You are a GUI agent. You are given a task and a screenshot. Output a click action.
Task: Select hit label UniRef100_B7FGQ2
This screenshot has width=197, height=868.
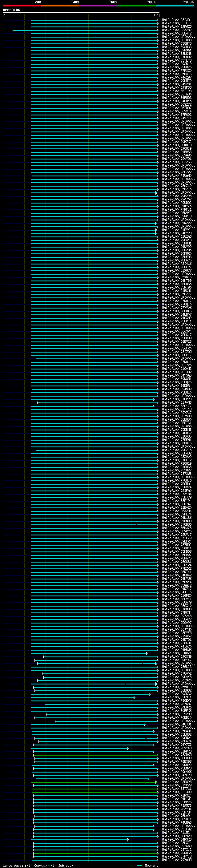click(x=177, y=115)
